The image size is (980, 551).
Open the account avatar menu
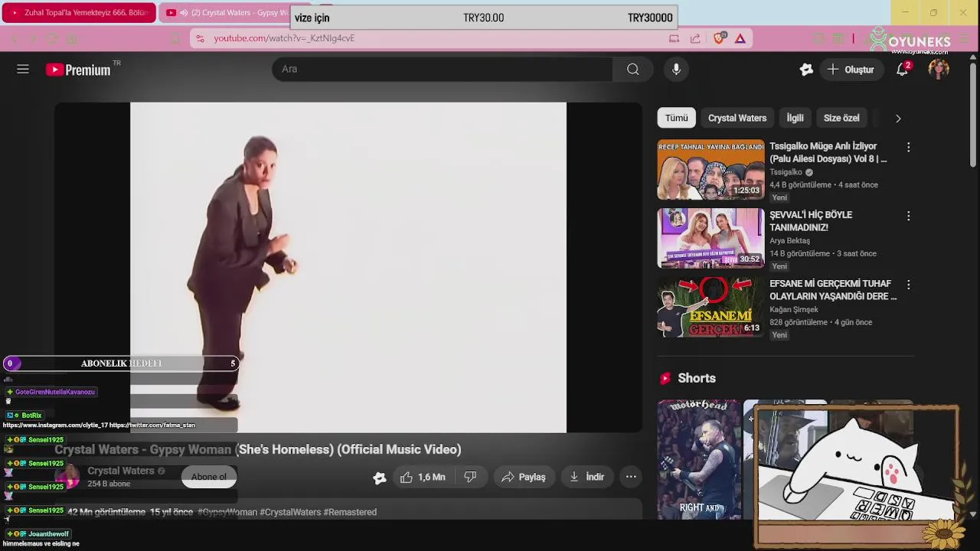[x=939, y=70]
